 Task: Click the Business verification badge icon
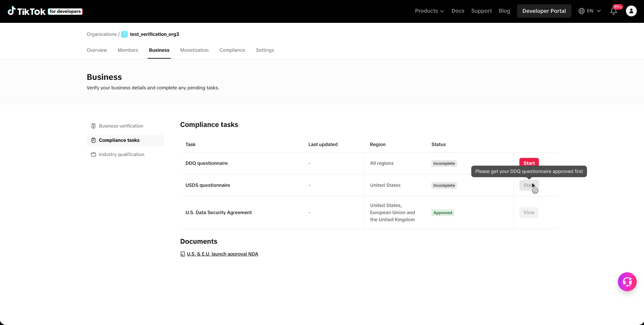click(93, 126)
